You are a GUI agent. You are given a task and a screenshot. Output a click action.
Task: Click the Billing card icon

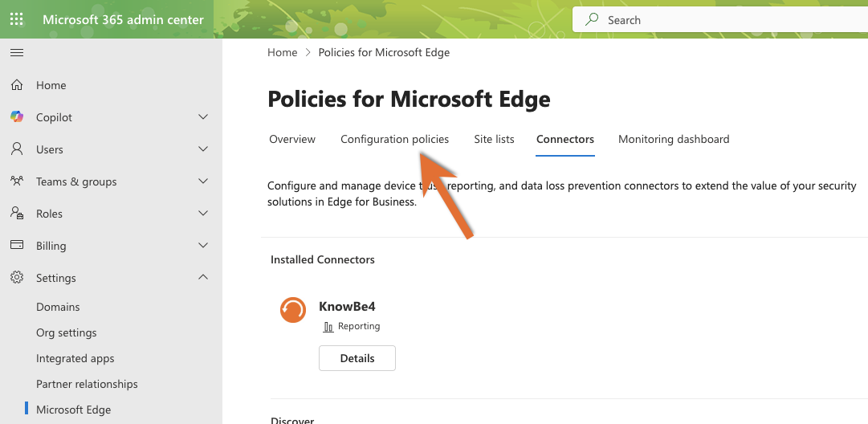coord(17,246)
